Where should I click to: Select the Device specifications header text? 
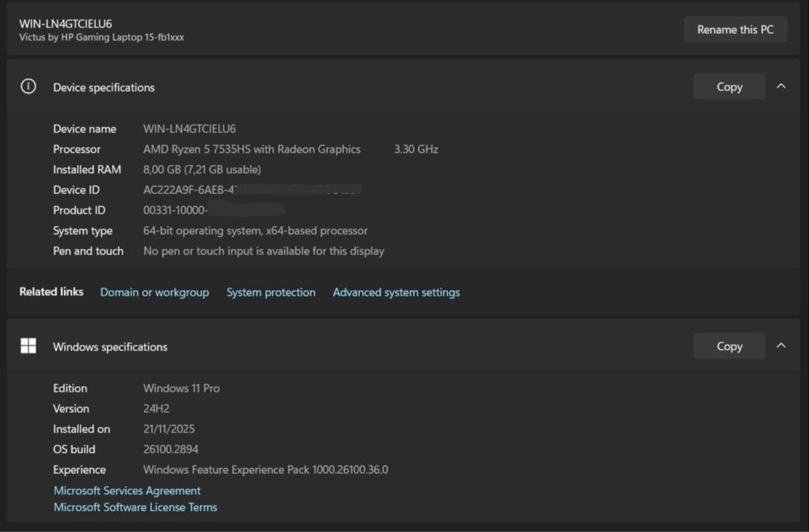[x=104, y=87]
